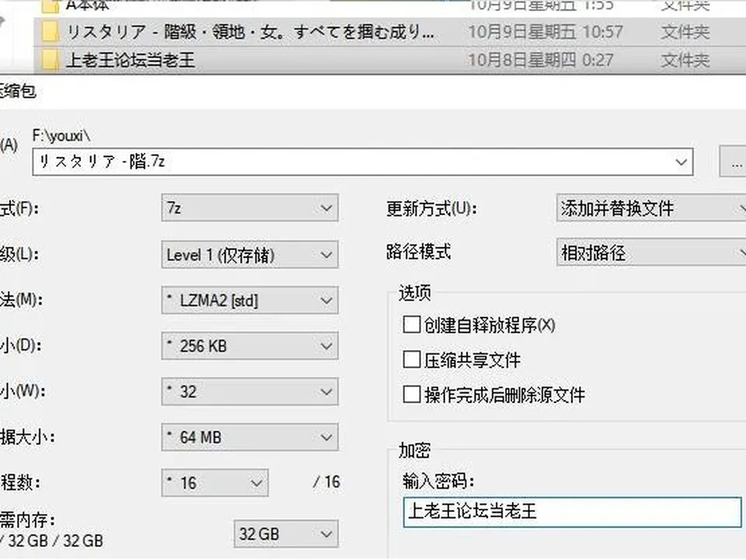Click the / 16 total threads text

(327, 482)
